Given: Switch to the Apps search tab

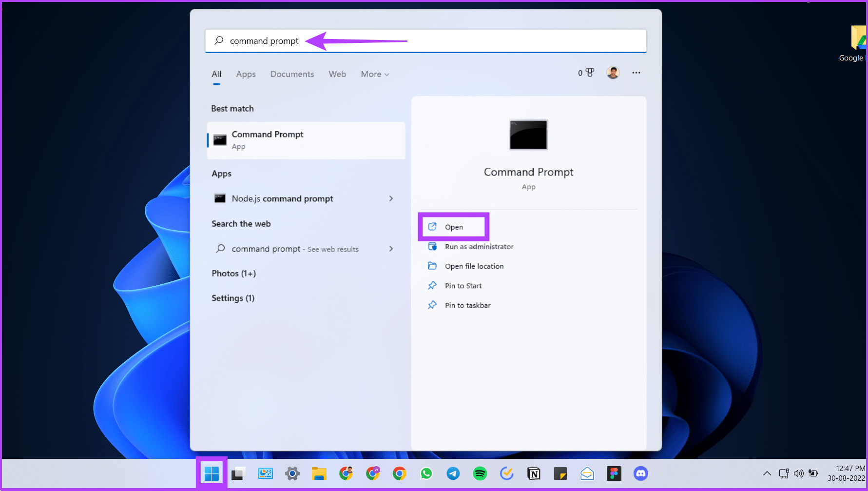Looking at the screenshot, I should click(246, 74).
